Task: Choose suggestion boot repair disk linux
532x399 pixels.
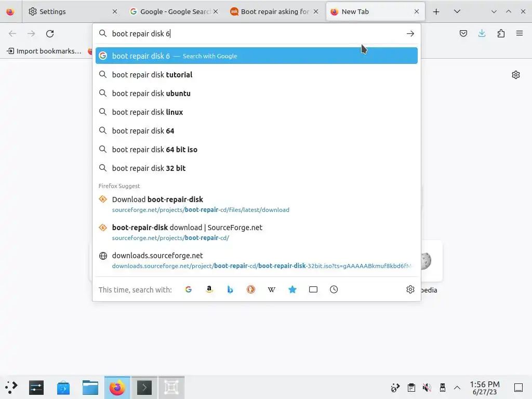Action: (x=257, y=112)
